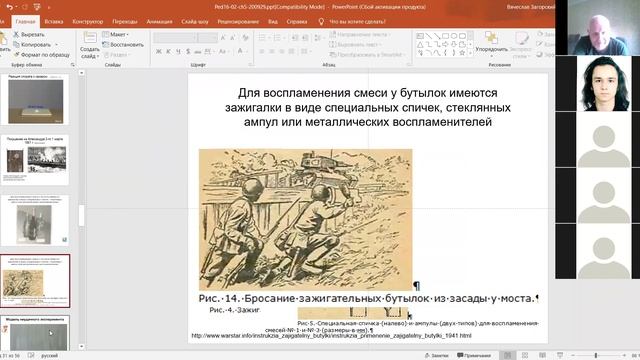The image size is (640, 360).
Task: Toggle Underline (Ч) formatting
Action: (x=178, y=51)
